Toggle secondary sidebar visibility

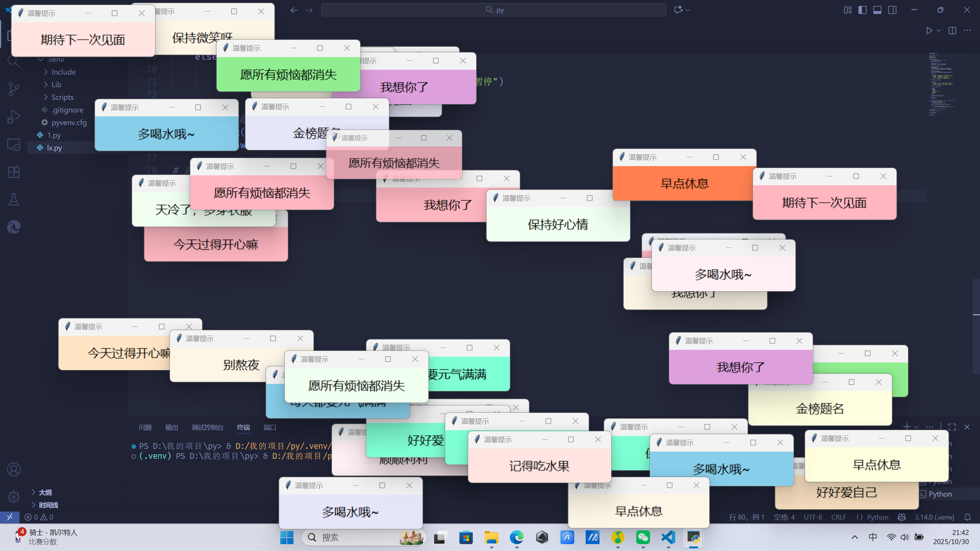coord(892,10)
